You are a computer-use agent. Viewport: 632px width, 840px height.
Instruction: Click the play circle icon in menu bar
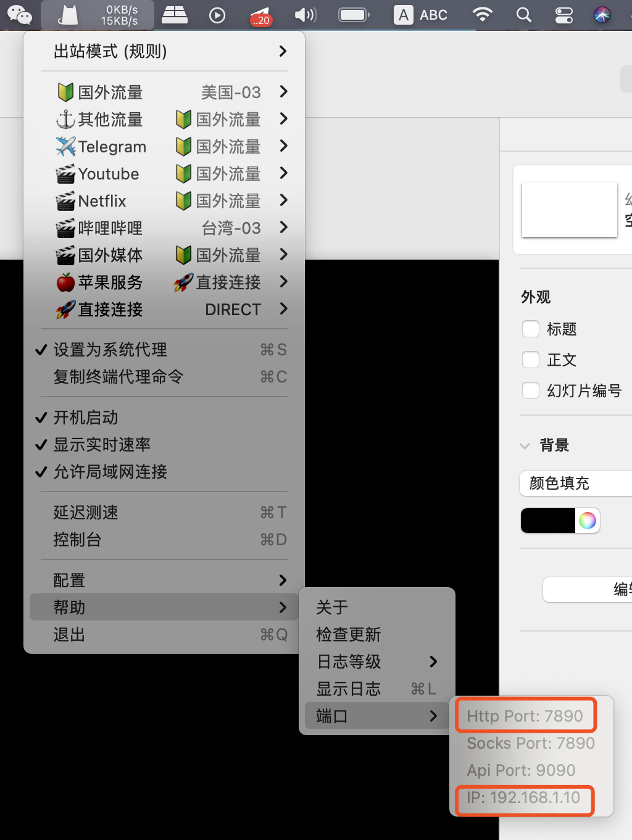coord(217,15)
